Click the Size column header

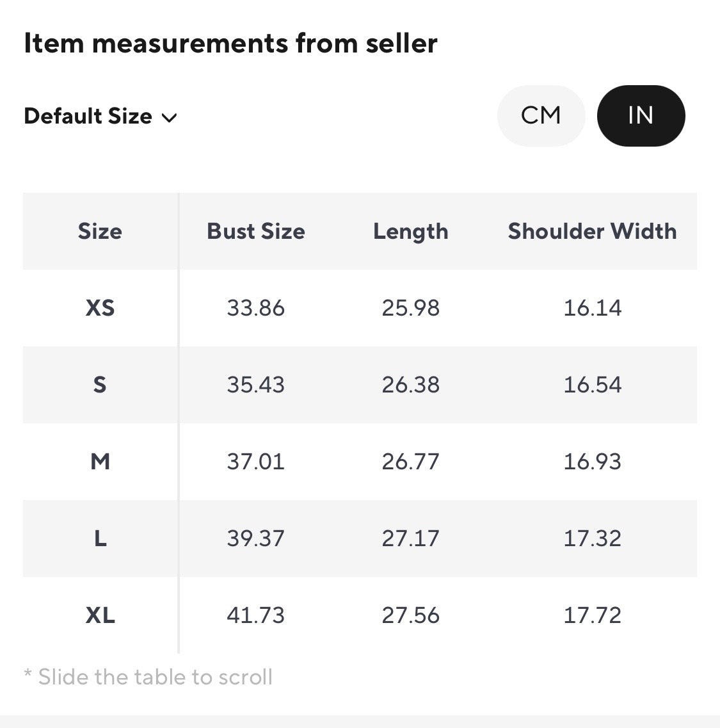click(x=100, y=231)
